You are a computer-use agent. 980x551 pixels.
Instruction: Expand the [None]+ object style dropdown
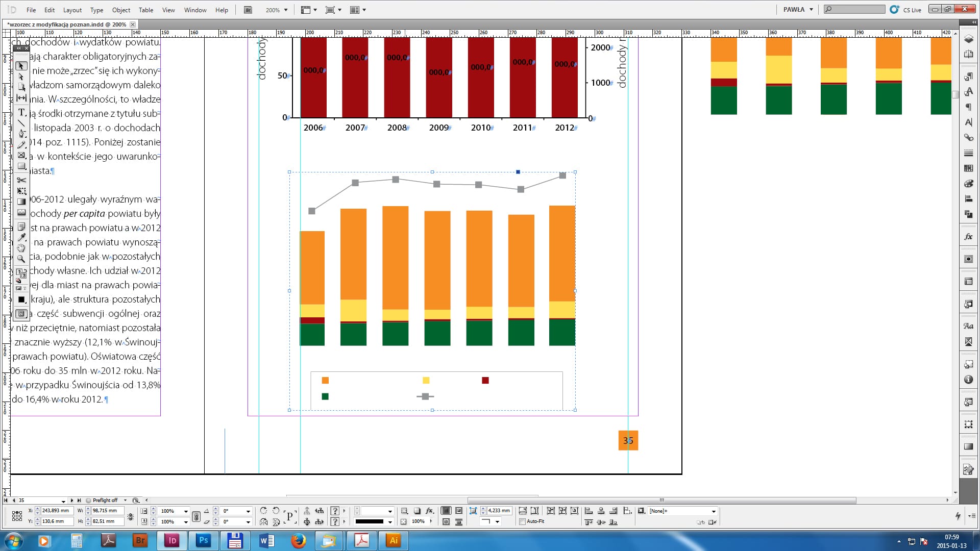714,511
